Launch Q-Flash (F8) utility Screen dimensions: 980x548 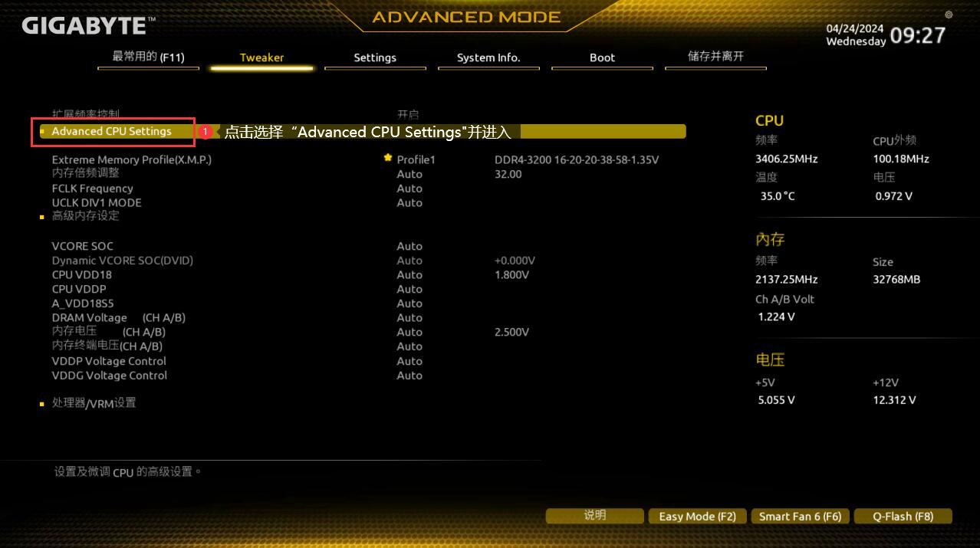click(x=903, y=517)
